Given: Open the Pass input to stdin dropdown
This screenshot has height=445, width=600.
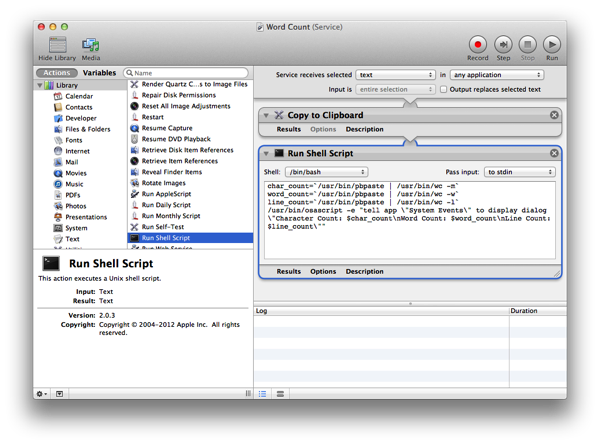Looking at the screenshot, I should (x=520, y=172).
